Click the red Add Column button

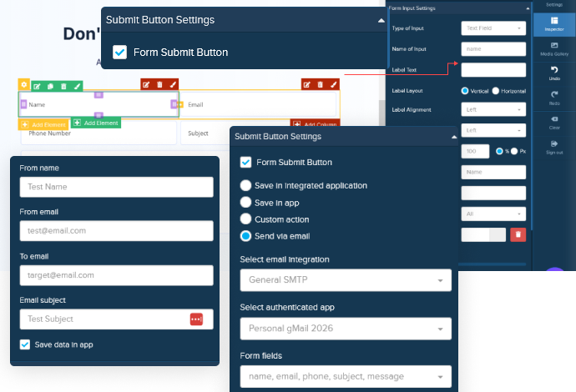[x=321, y=124]
